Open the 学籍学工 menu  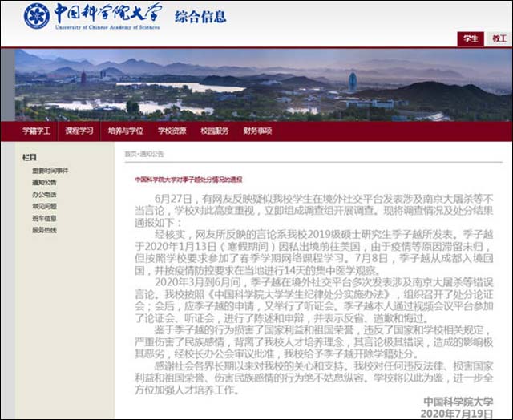coord(36,131)
